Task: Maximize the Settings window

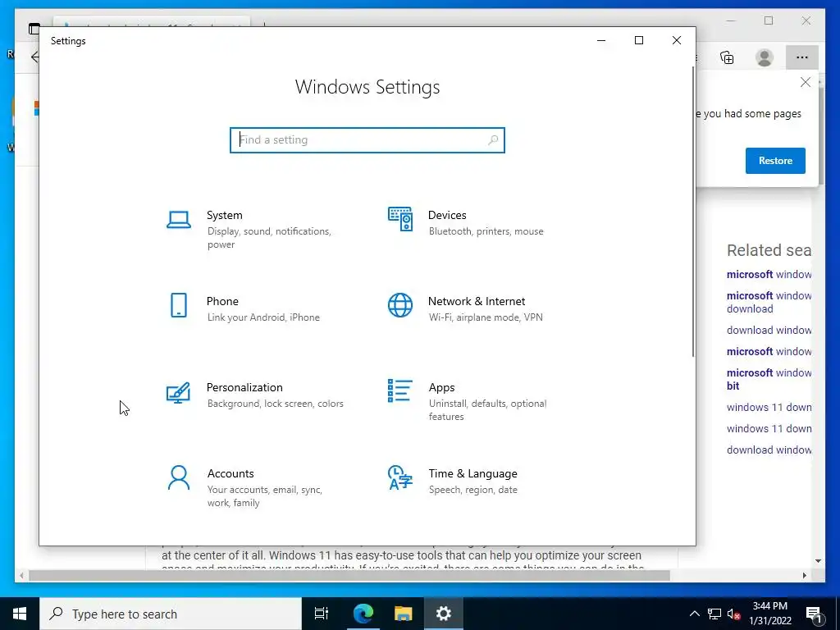Action: pyautogui.click(x=638, y=41)
